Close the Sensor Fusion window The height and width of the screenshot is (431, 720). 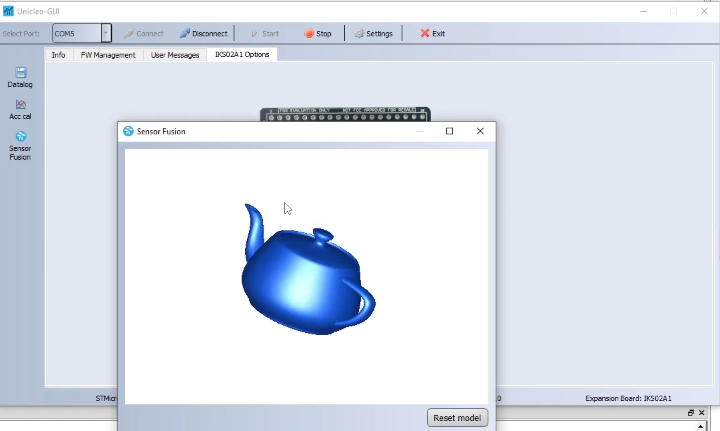[480, 131]
